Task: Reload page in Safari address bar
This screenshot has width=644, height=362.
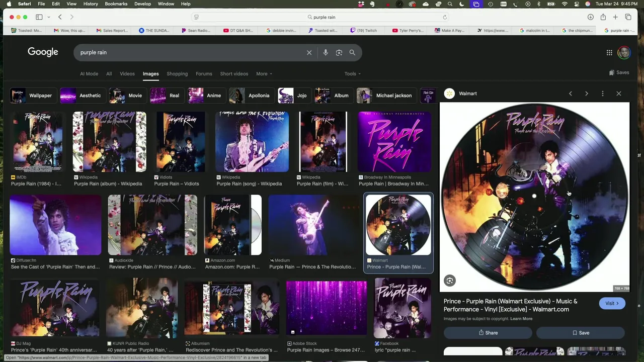Action: [445, 17]
